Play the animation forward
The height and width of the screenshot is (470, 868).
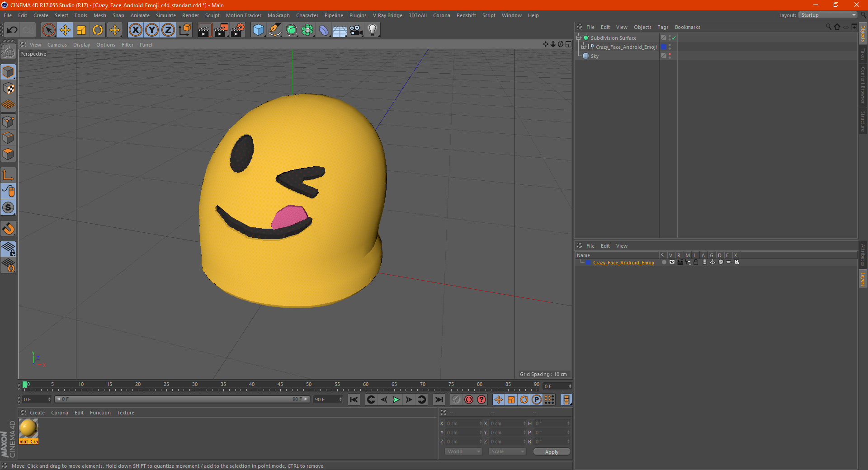click(x=396, y=399)
